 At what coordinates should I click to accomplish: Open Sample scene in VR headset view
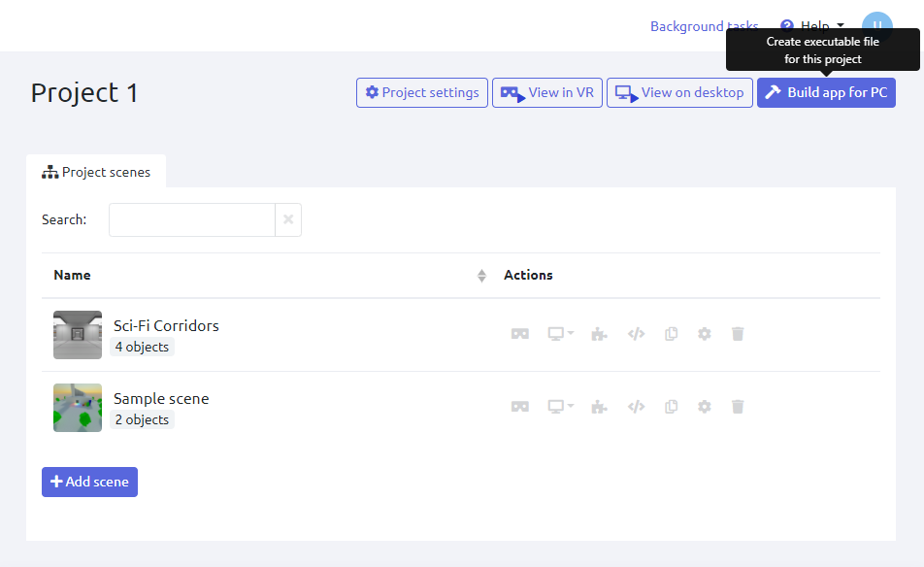pyautogui.click(x=520, y=407)
